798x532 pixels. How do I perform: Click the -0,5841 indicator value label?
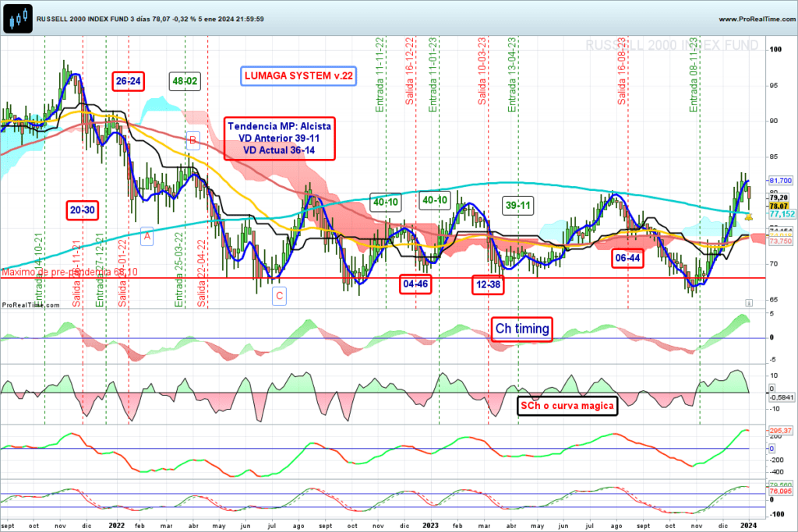coord(781,397)
